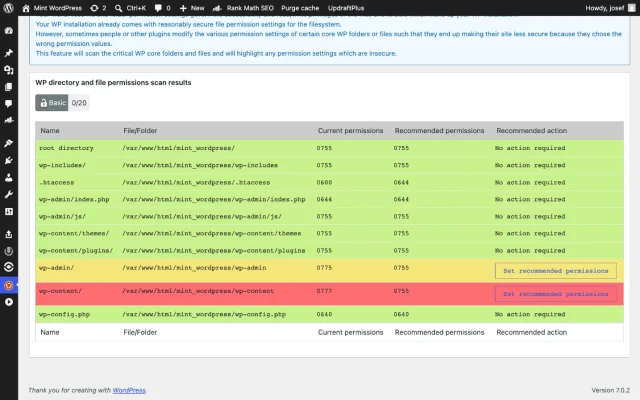Screen dimensions: 640x400
Task: Click the top Current permissions header
Action: pos(351,131)
